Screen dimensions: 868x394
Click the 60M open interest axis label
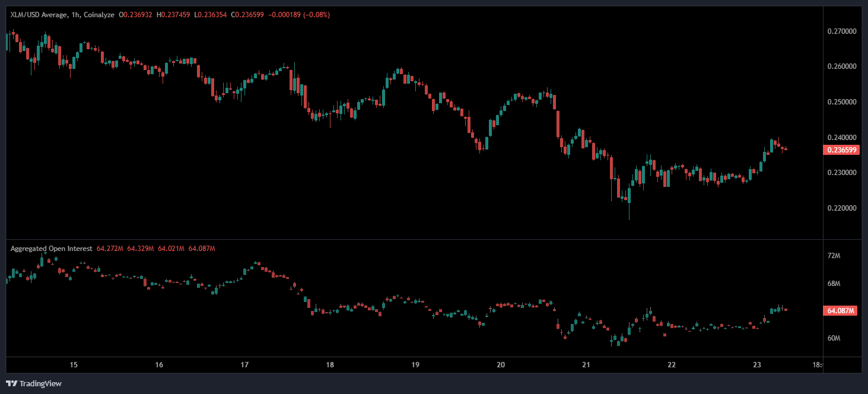click(x=834, y=338)
